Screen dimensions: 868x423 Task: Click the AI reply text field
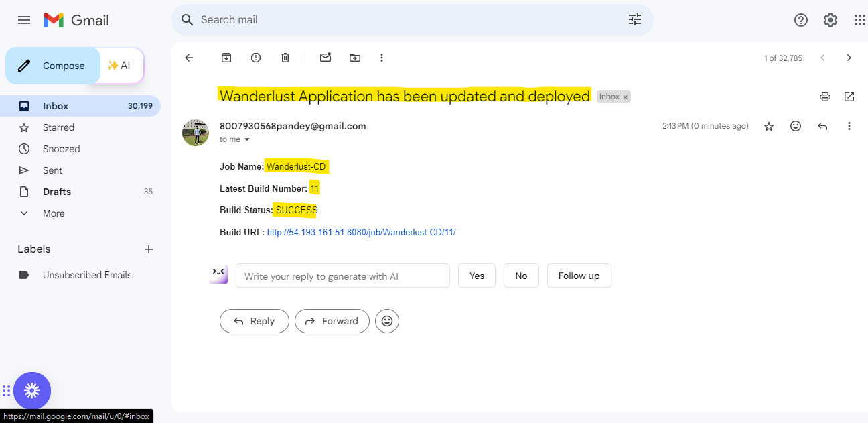coord(343,276)
